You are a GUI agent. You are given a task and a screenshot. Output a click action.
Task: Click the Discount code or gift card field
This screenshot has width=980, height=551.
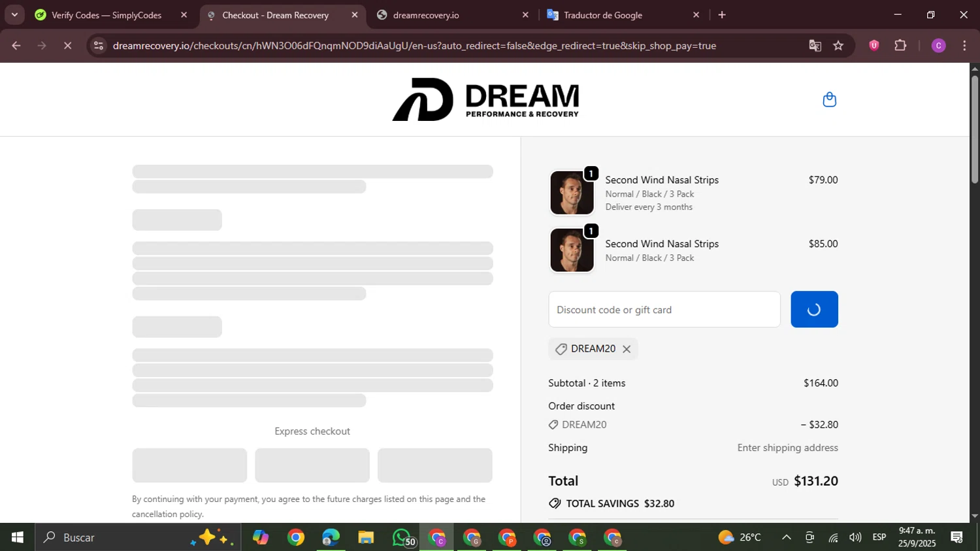coord(664,309)
